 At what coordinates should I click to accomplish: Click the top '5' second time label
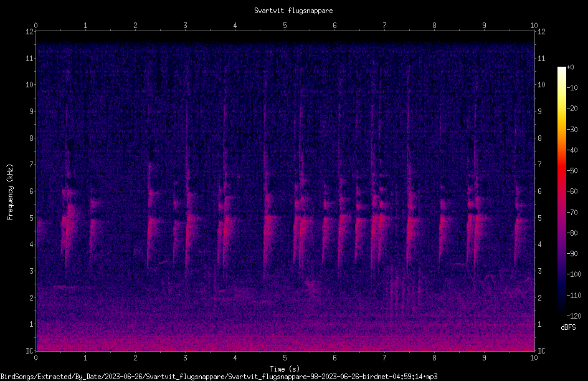[285, 26]
